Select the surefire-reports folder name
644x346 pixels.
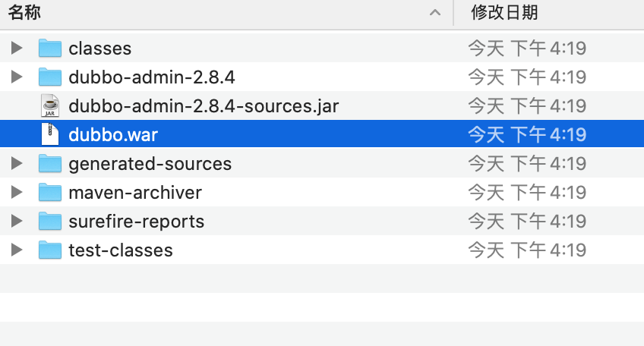point(137,222)
